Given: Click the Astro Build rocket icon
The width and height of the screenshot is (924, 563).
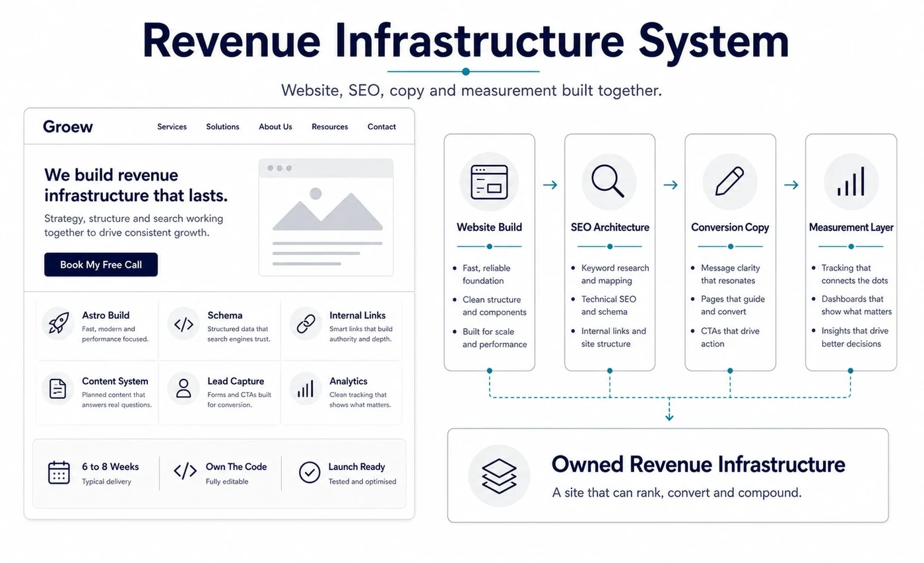Looking at the screenshot, I should (58, 323).
